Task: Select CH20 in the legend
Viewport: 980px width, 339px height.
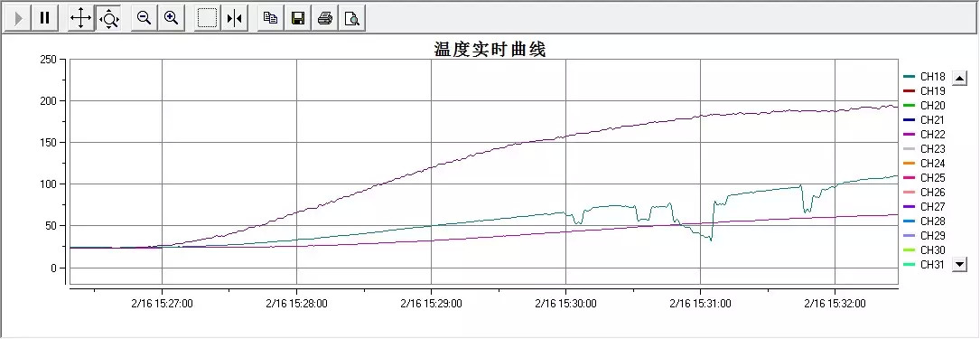Action: pos(925,105)
